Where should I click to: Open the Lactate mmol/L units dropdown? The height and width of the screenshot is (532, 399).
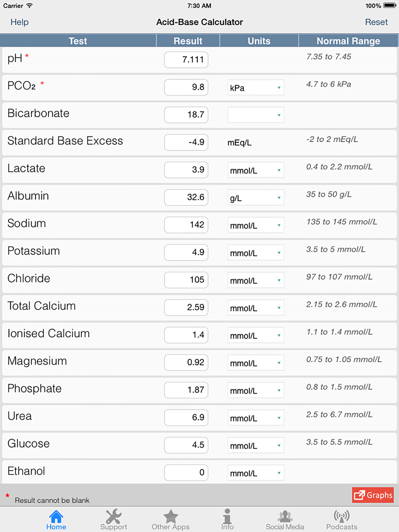point(256,170)
